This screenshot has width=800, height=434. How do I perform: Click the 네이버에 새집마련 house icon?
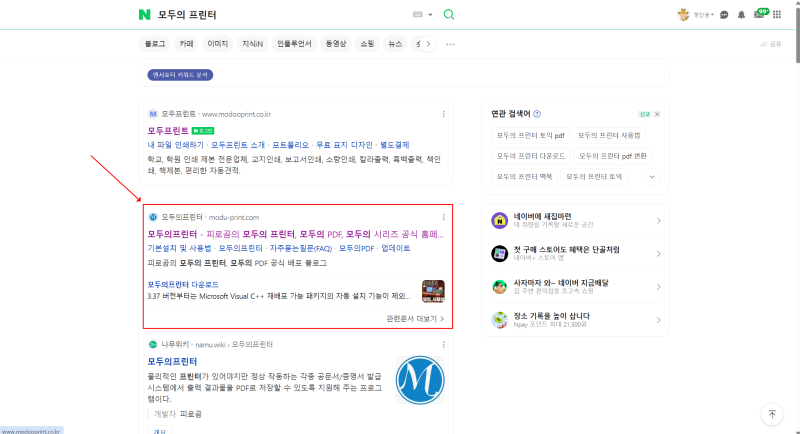[499, 221]
